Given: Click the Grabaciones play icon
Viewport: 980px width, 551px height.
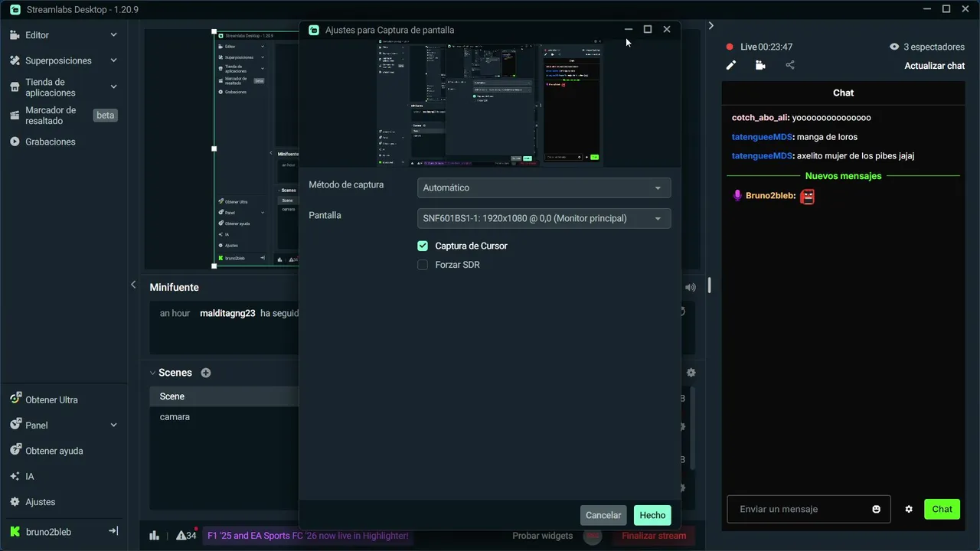Looking at the screenshot, I should coord(15,142).
